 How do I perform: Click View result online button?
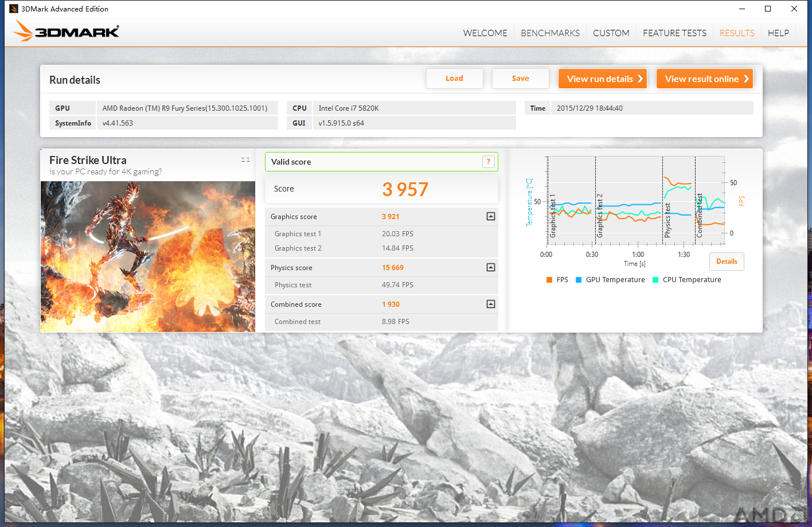(705, 79)
